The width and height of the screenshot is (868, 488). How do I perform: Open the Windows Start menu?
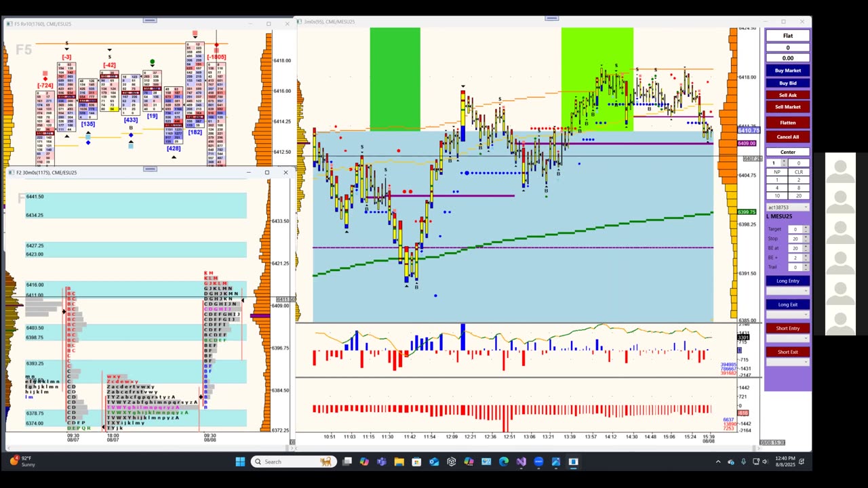pyautogui.click(x=240, y=462)
